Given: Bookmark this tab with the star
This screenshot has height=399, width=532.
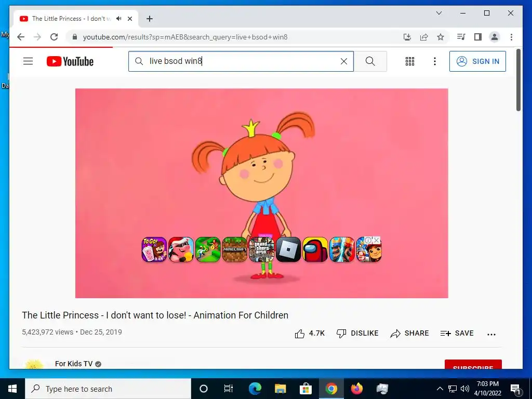Looking at the screenshot, I should pos(441,37).
